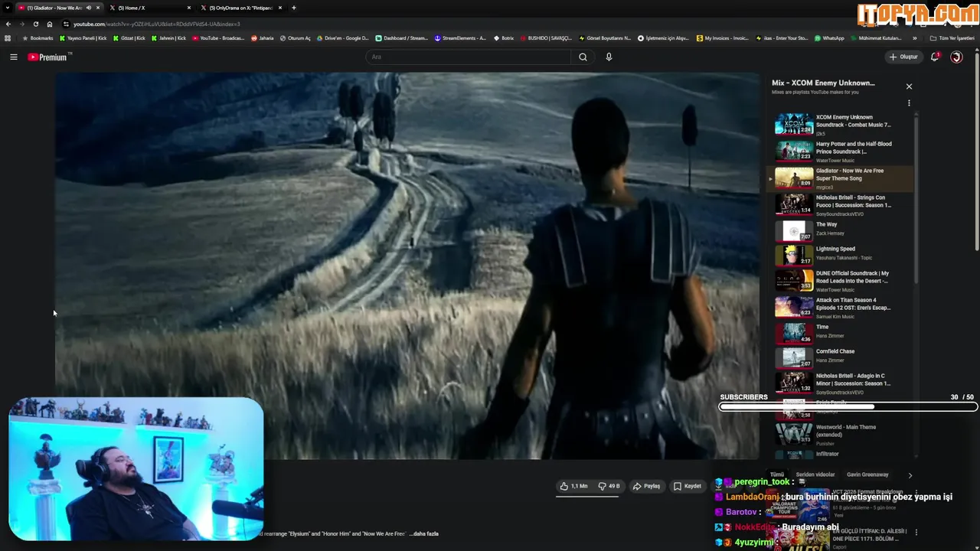Go back with the browser back arrow
This screenshot has width=980, height=551.
[x=8, y=24]
